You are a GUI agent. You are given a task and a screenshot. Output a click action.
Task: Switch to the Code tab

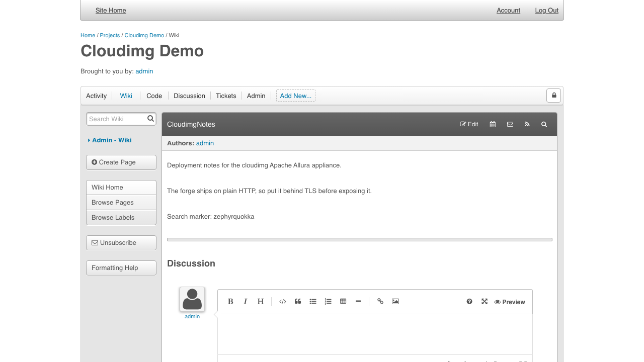tap(154, 96)
